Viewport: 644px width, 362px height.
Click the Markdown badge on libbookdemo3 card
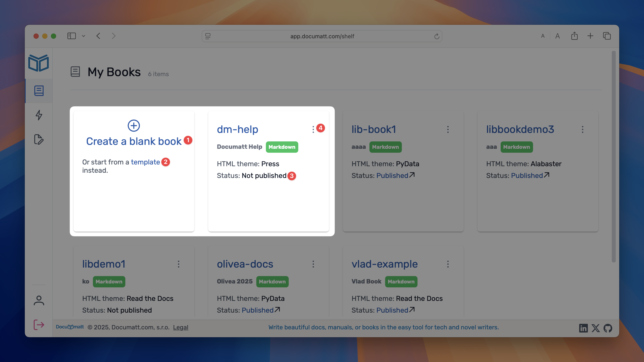(517, 147)
